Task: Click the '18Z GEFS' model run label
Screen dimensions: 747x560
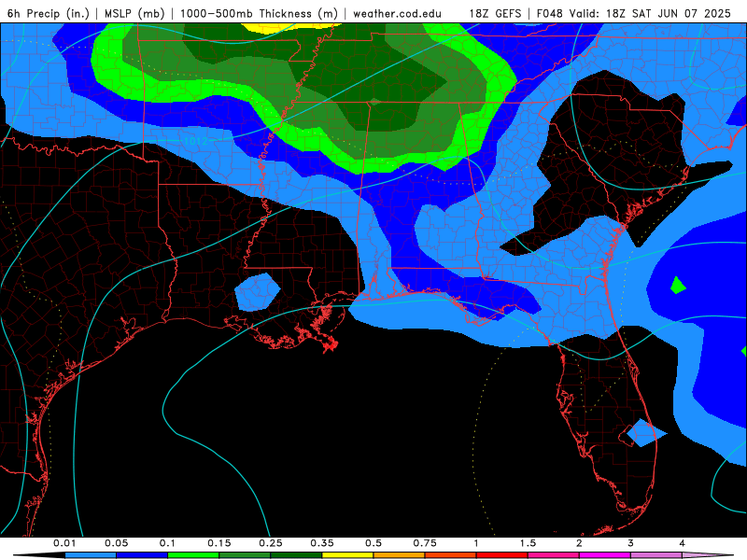Action: click(495, 13)
